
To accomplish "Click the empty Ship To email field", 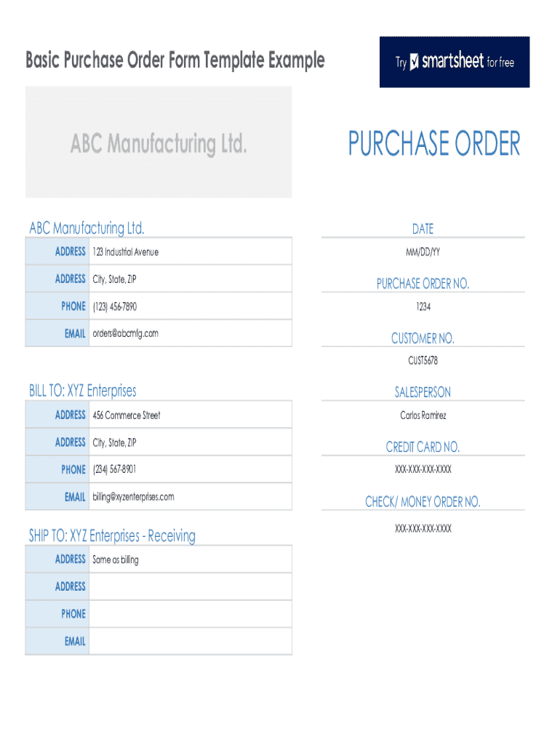I will [x=190, y=641].
